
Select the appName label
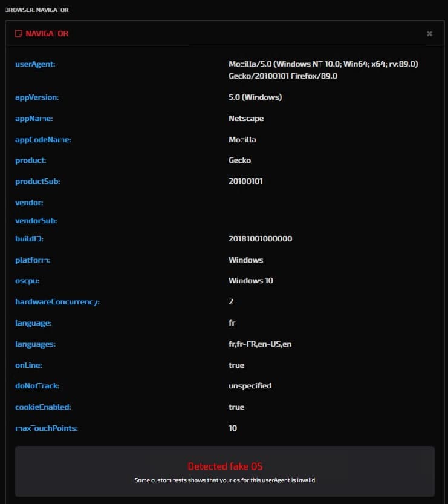34,119
